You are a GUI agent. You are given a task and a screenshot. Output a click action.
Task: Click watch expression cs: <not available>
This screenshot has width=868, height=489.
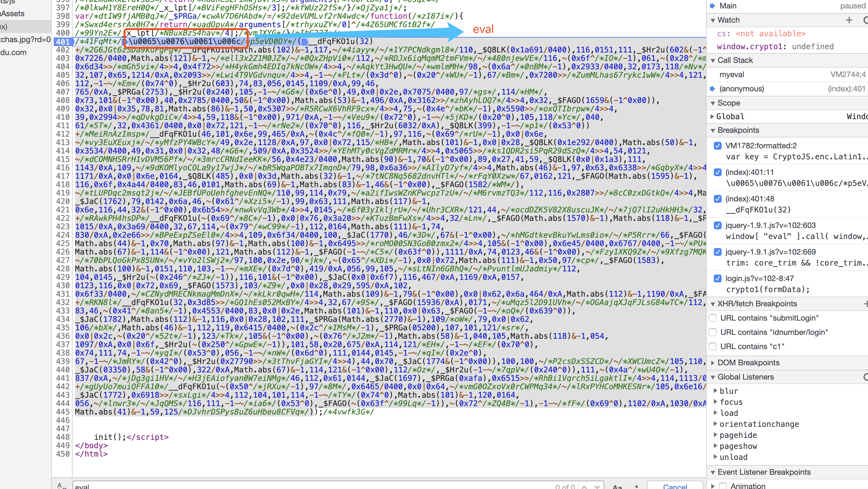pos(761,34)
